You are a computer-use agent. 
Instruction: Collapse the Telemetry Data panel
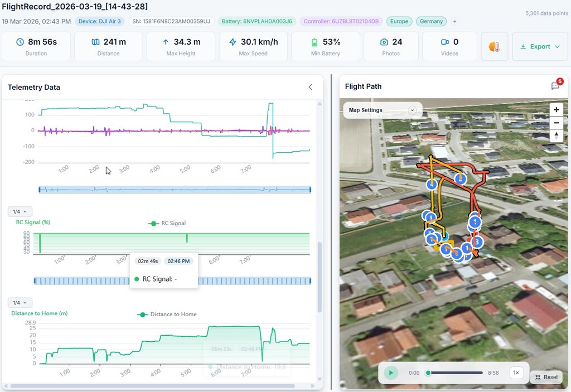[x=311, y=87]
